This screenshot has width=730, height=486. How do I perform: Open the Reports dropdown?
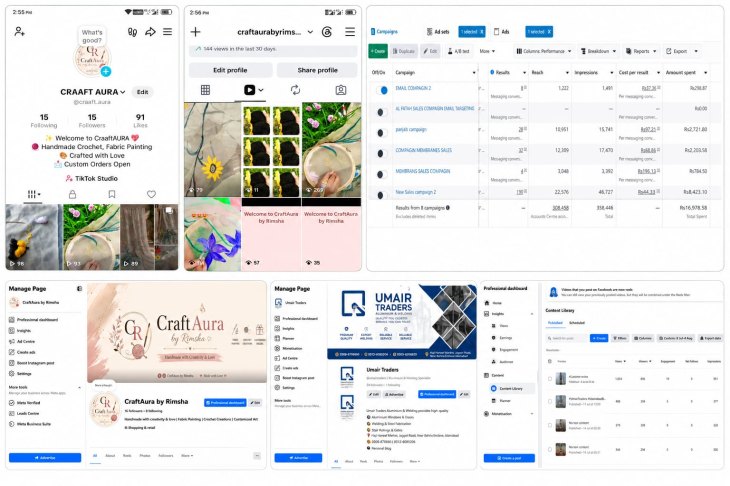pyautogui.click(x=641, y=51)
